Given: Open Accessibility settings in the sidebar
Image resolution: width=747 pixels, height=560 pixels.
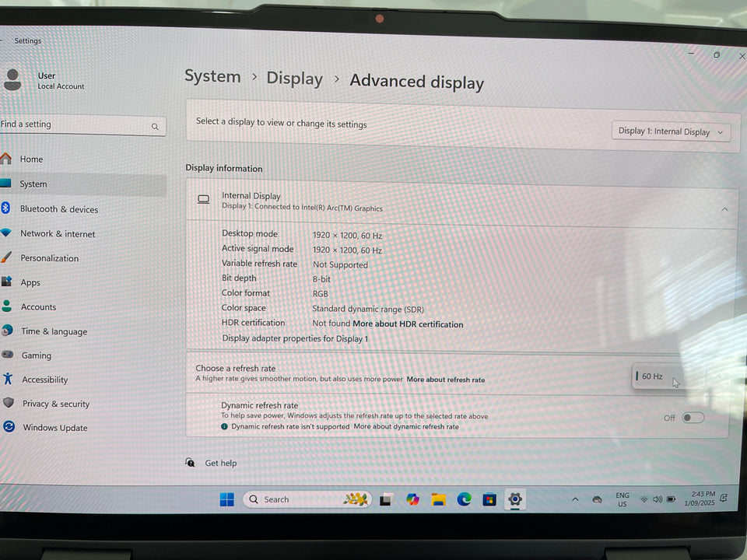Looking at the screenshot, I should tap(45, 380).
